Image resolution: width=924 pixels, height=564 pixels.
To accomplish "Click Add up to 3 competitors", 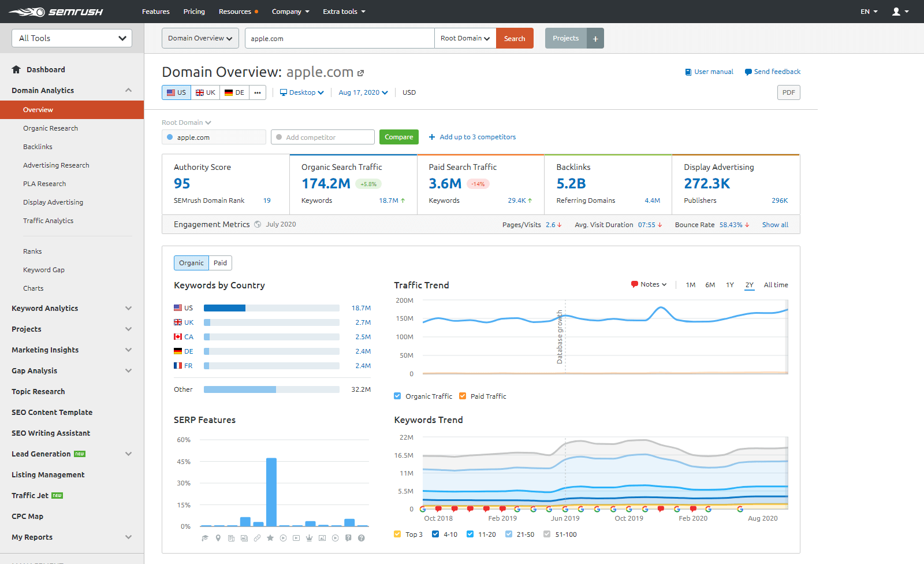I will point(472,137).
